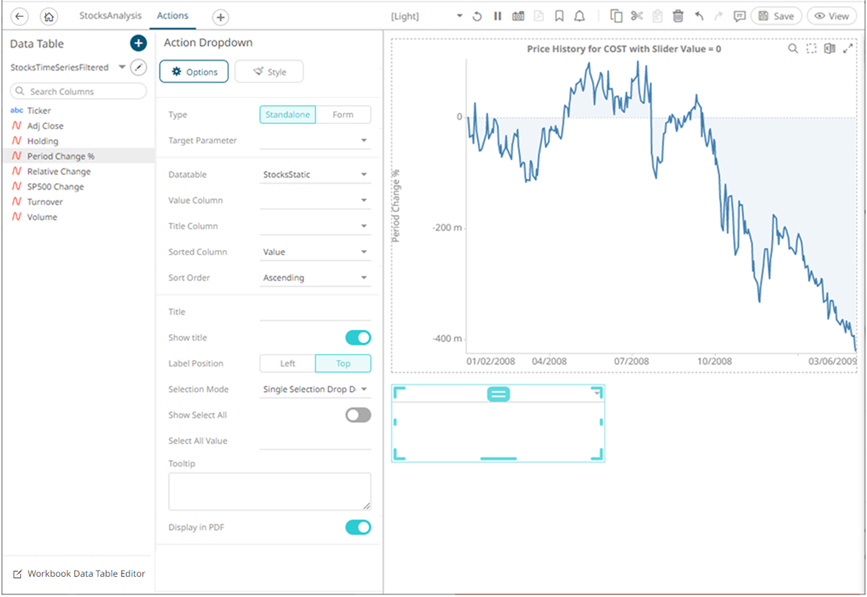Open the Target Parameter dropdown
867x597 pixels.
click(314, 141)
